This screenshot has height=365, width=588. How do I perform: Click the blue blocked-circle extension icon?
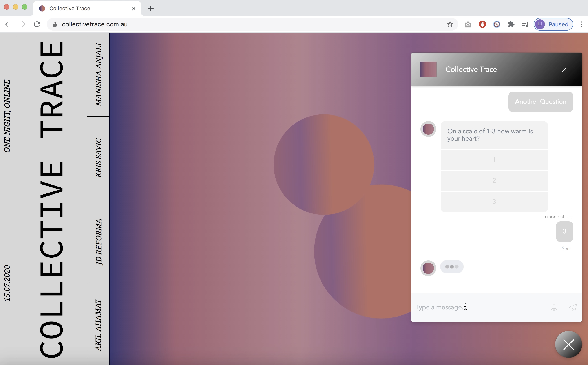497,24
